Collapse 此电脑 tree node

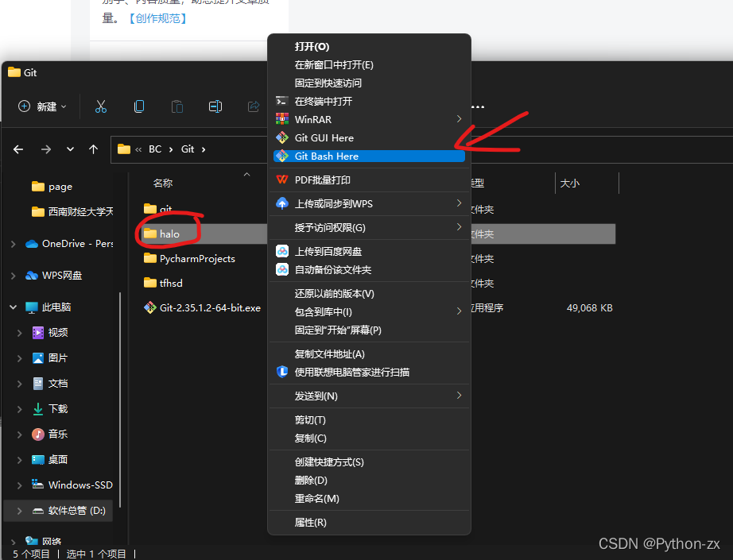tap(13, 307)
